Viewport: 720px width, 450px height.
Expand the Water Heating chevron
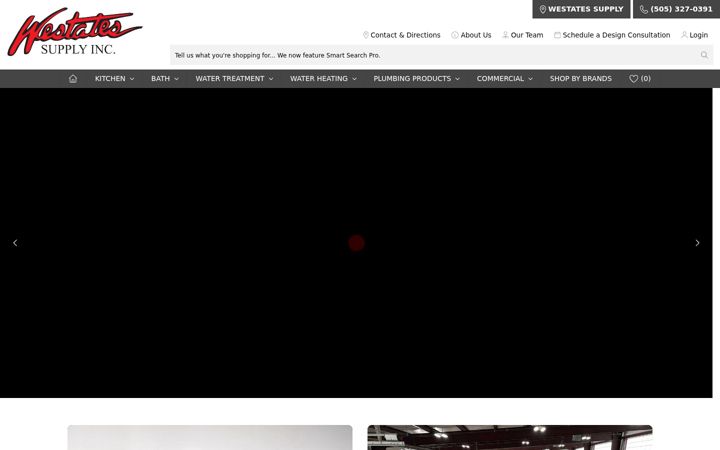(x=354, y=79)
